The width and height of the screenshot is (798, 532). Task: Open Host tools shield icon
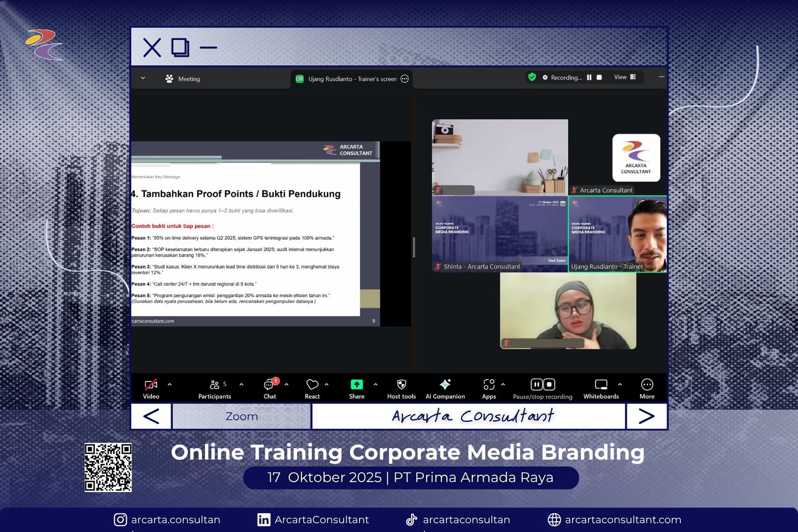(x=401, y=389)
